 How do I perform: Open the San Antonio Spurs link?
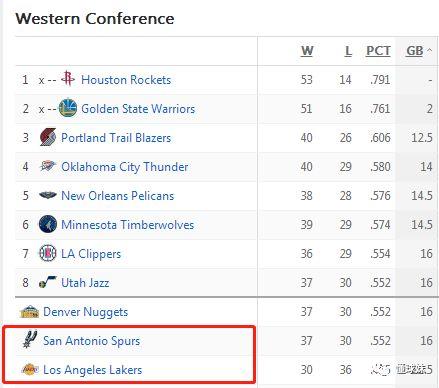tap(92, 341)
